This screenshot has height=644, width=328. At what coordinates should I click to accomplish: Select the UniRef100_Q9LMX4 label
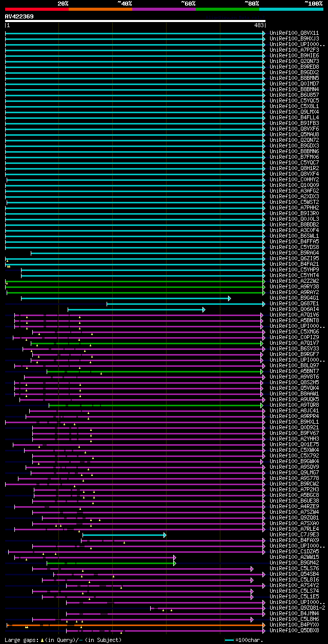coord(294,112)
